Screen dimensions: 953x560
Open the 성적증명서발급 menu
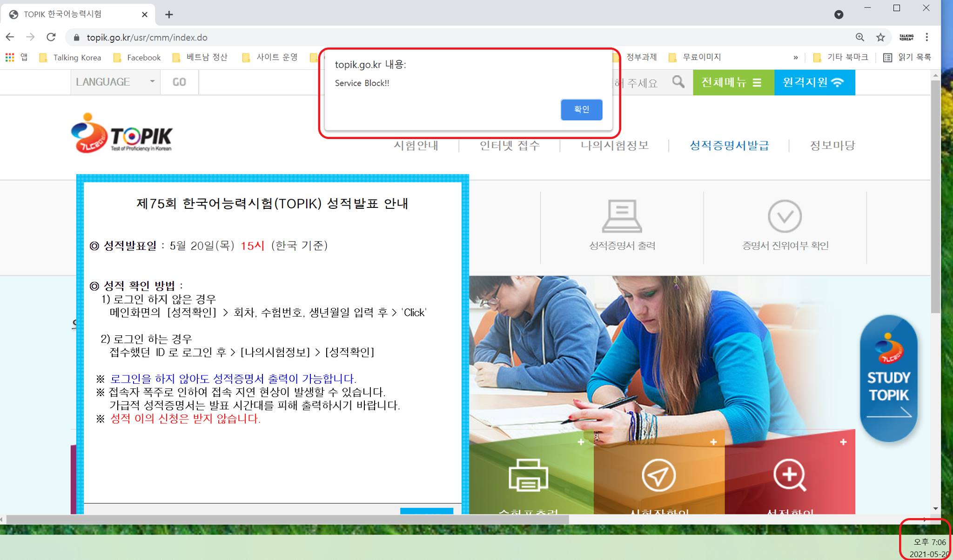(729, 146)
